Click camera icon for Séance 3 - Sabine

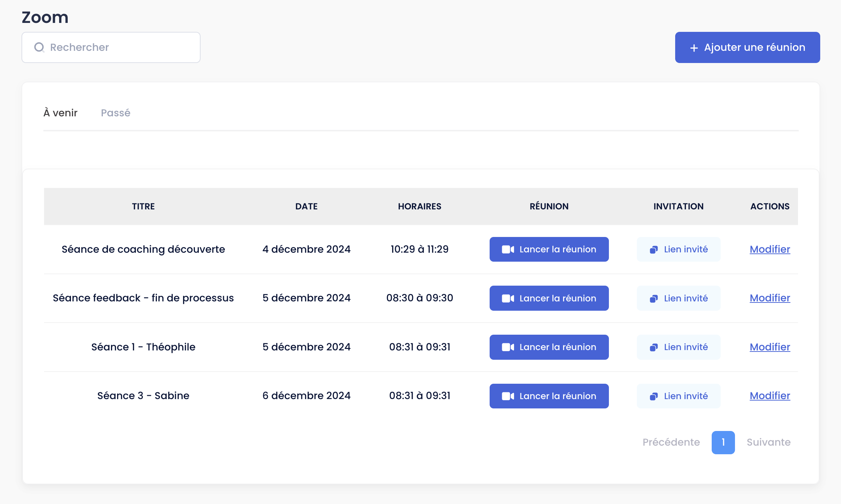pos(508,396)
